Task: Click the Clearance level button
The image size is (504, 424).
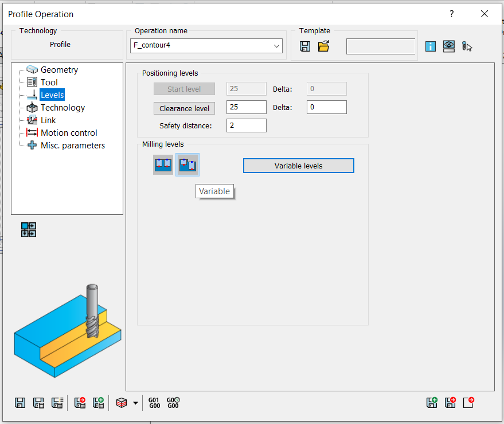Action: coord(184,108)
